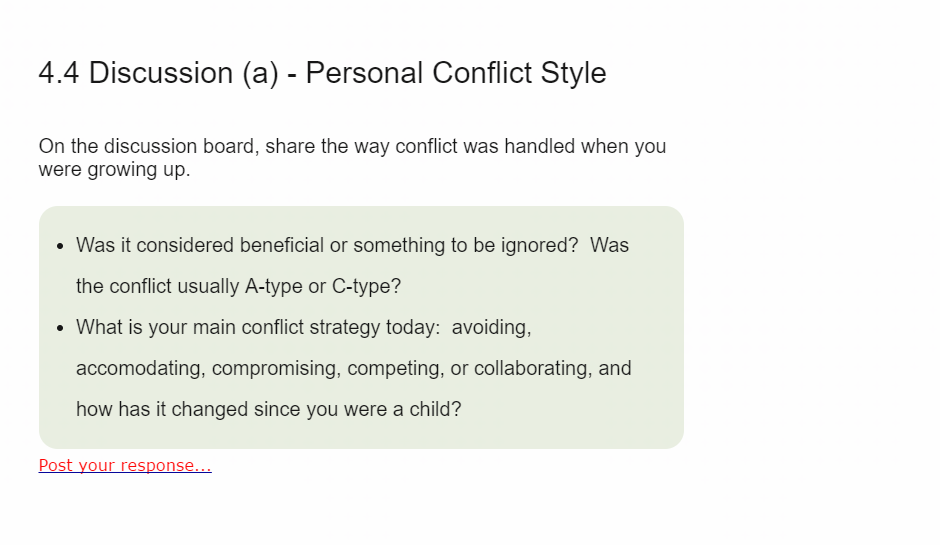Viewport: 940px width, 545px height.
Task: Click the second bullet point marker
Action: coord(59,328)
